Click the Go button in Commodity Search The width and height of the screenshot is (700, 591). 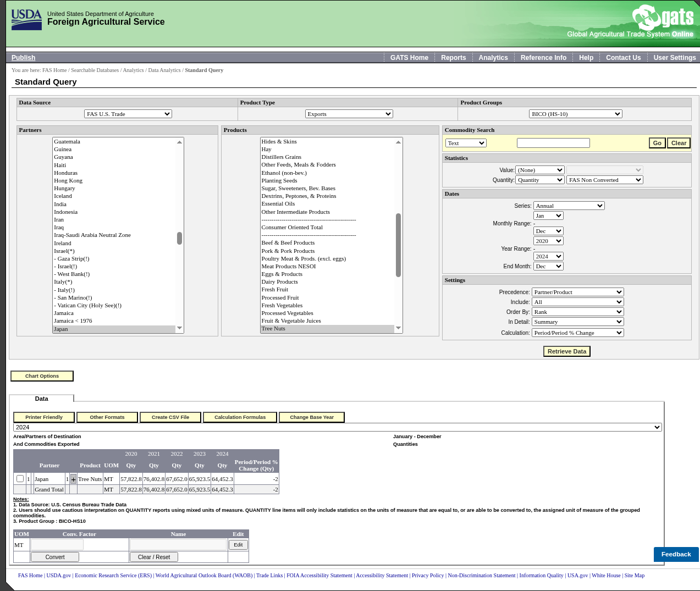point(657,143)
